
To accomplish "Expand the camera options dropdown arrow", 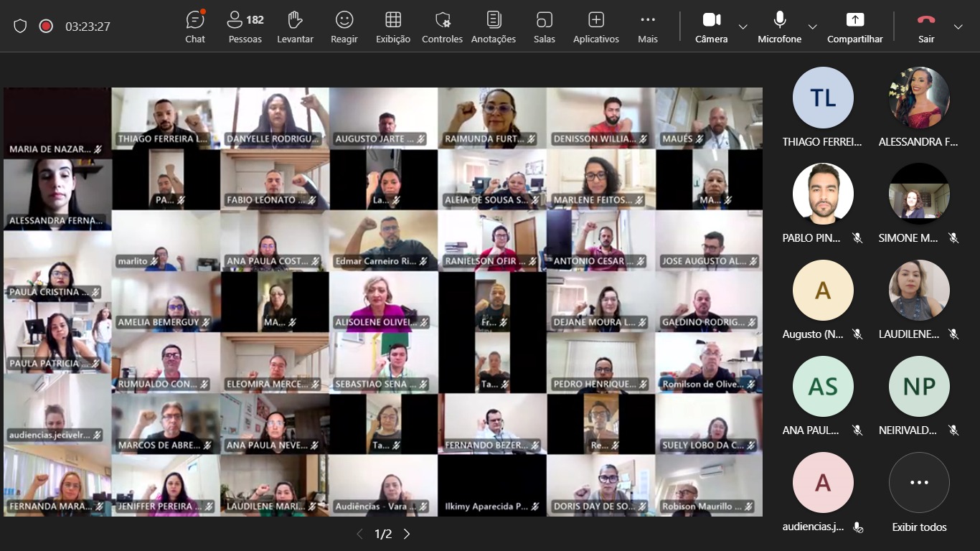I will tap(743, 27).
